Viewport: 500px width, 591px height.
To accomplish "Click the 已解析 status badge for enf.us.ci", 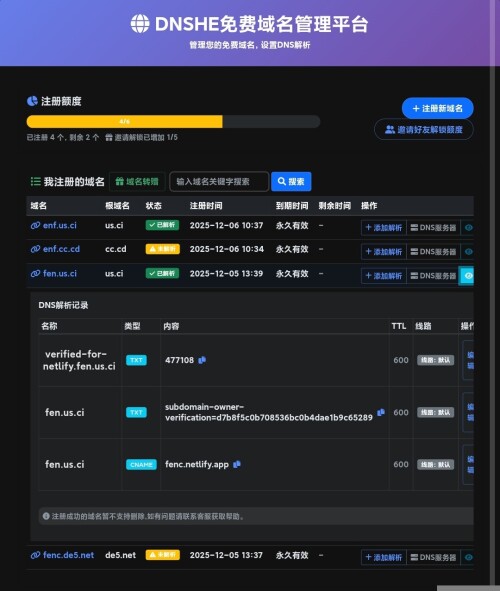I will point(162,225).
